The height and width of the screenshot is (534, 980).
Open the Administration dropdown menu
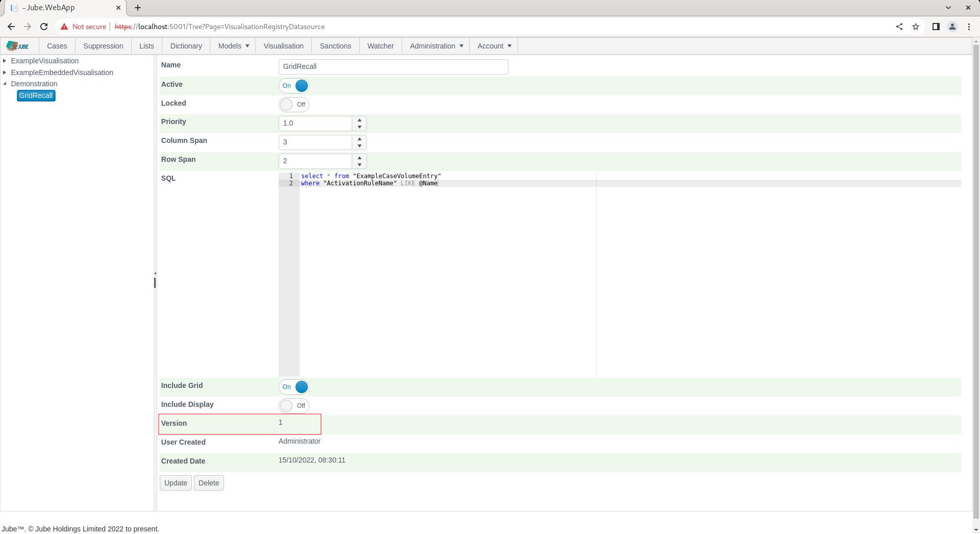[x=436, y=46]
